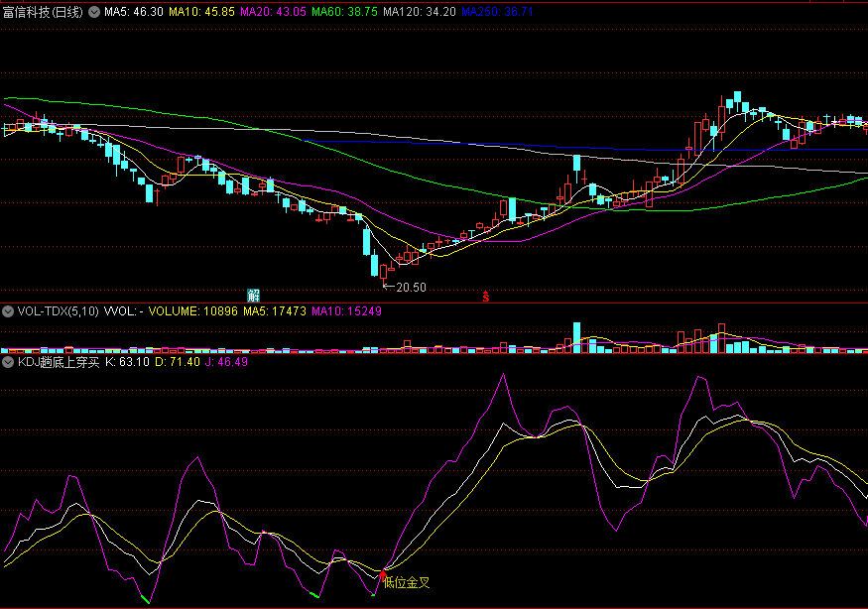
Task: Click the D: 71.40 value
Action: click(178, 362)
